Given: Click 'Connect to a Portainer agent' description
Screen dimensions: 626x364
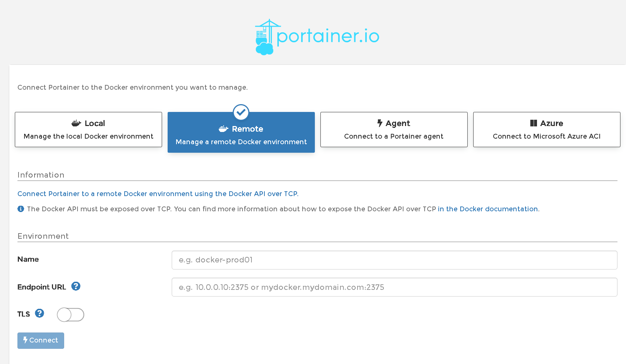Looking at the screenshot, I should [x=394, y=136].
